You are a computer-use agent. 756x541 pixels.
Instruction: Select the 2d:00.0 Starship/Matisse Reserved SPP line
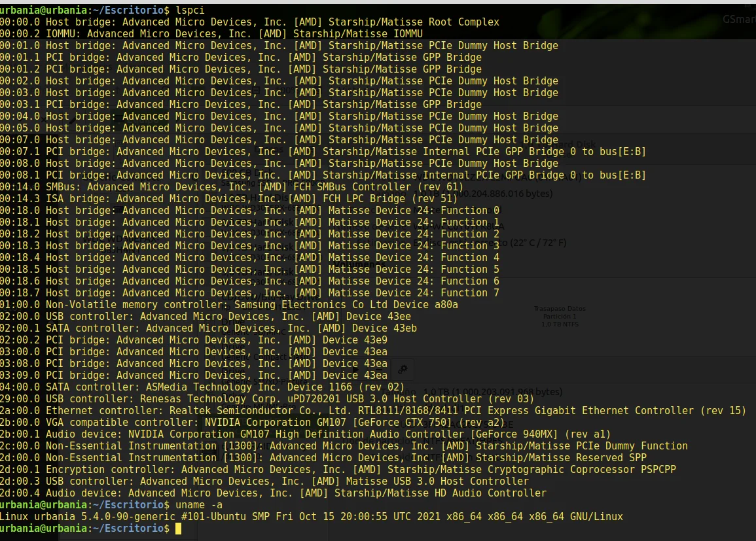(x=323, y=459)
